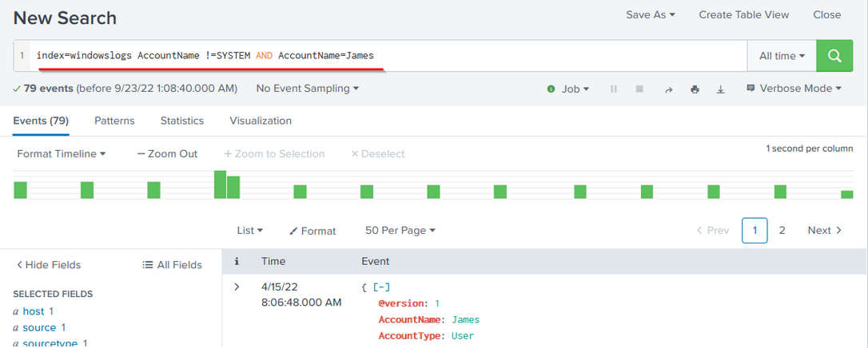Pause the search job
The image size is (868, 348).
614,89
